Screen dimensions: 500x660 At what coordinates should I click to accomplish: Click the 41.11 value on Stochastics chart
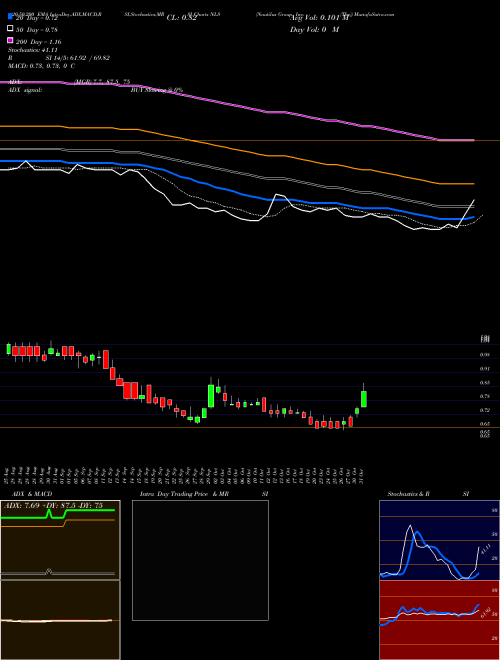coord(485,549)
